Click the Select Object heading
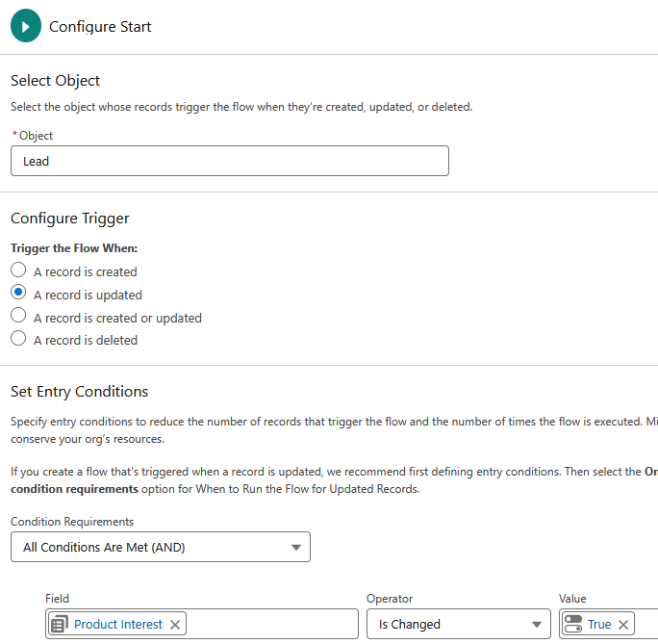 pos(55,80)
